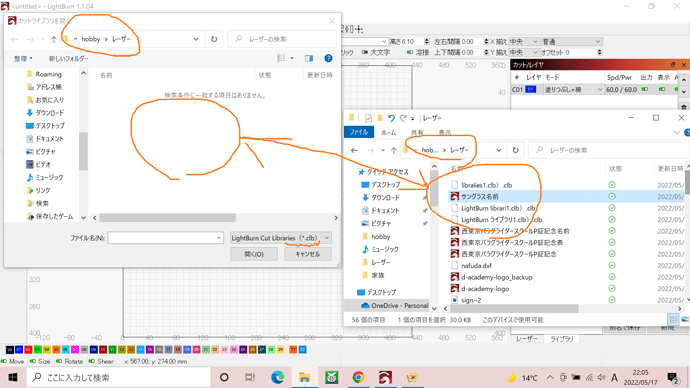Screen dimensions: 690x388
Task: Click the undo icon in Explorer title bar
Action: click(391, 118)
